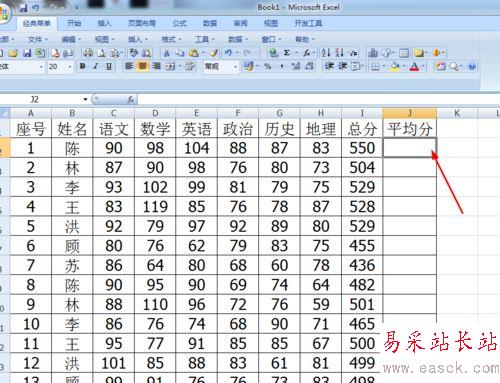
Task: Open the zoom magnifier tool
Action: pos(454,66)
